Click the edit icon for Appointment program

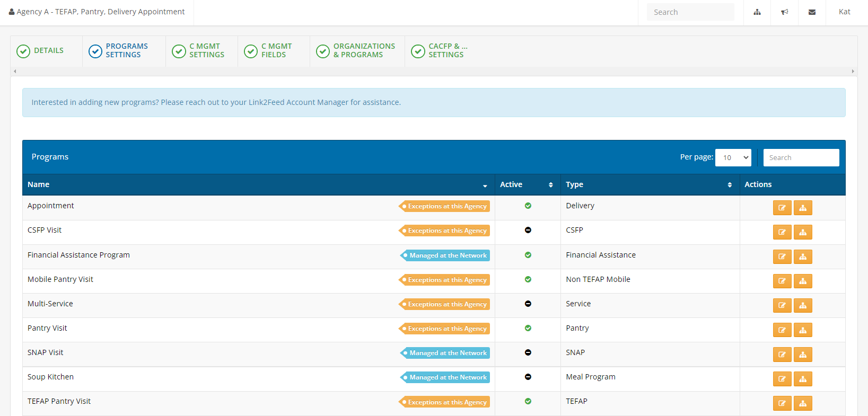tap(782, 208)
